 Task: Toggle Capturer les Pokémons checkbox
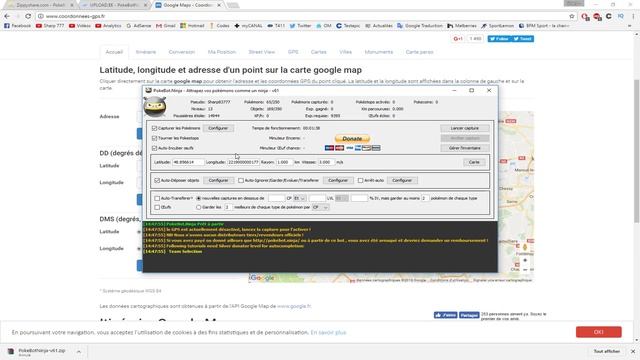[x=155, y=128]
